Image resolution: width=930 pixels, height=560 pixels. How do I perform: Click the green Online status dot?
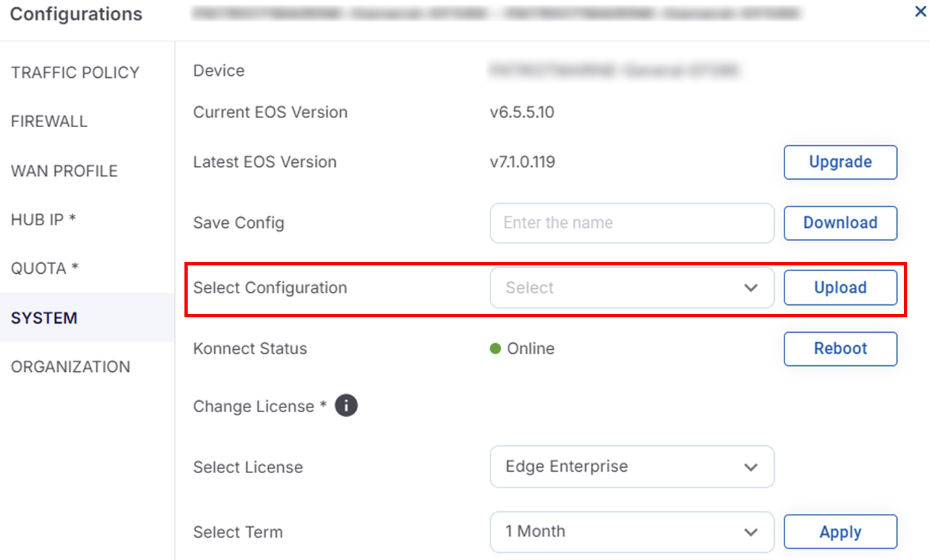tap(496, 349)
